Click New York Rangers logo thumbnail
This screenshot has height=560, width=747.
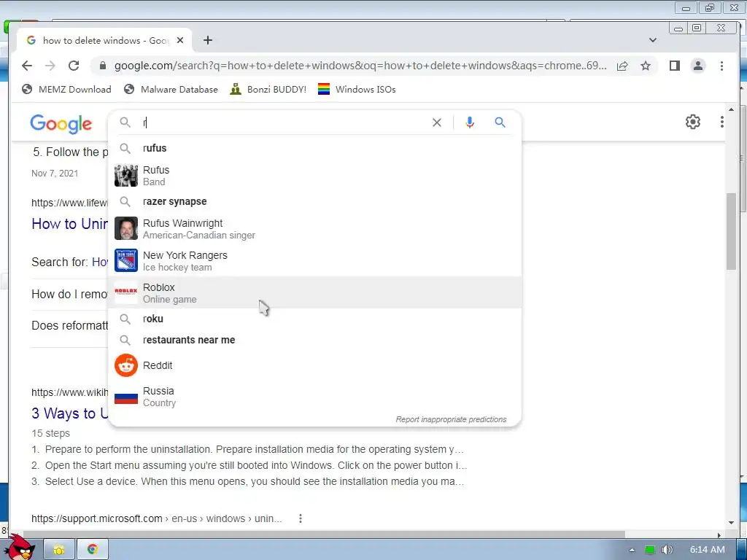point(125,260)
